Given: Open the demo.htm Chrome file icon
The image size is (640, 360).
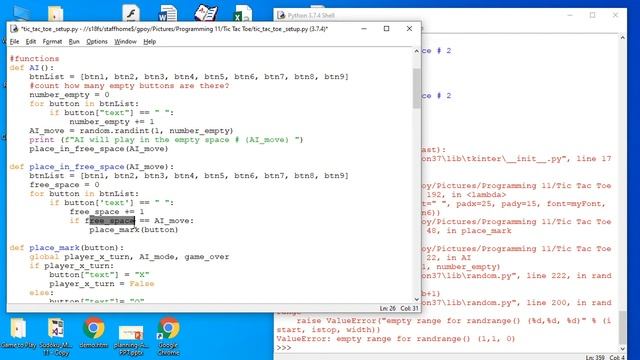Looking at the screenshot, I should (x=93, y=333).
